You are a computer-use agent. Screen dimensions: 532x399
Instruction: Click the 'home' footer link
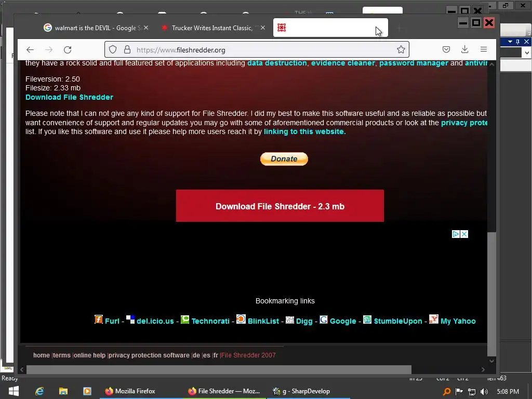42,355
